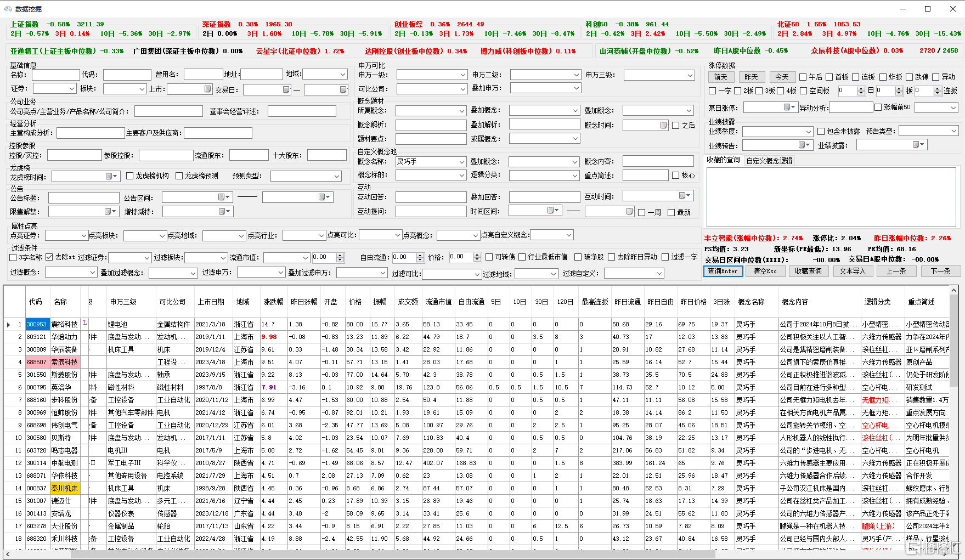Tick the 炸板 checkbox
Screen dimensions: 965x560
point(883,77)
